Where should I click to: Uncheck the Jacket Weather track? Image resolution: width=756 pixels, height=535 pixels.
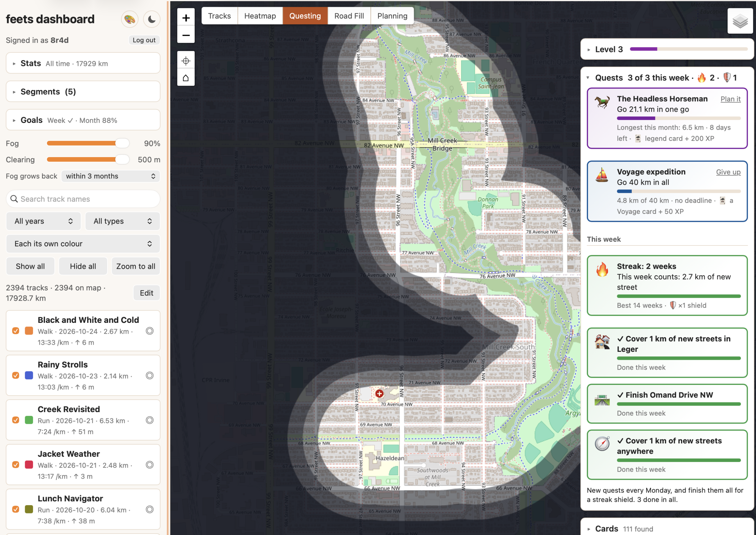click(x=15, y=465)
